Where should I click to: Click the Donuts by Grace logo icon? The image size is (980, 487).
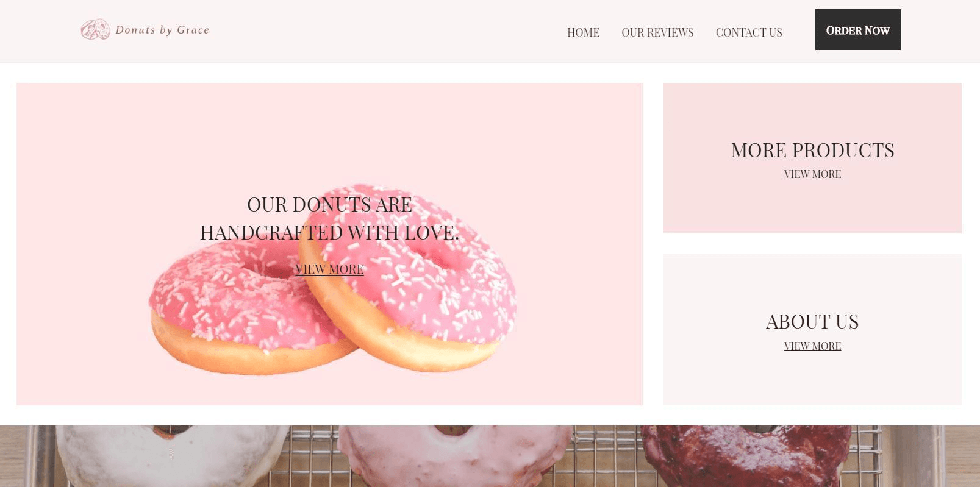pyautogui.click(x=95, y=29)
